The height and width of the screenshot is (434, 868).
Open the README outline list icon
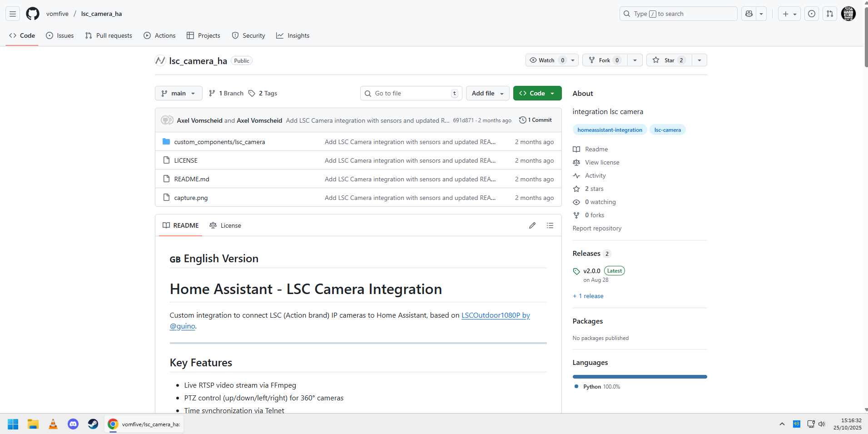click(550, 225)
